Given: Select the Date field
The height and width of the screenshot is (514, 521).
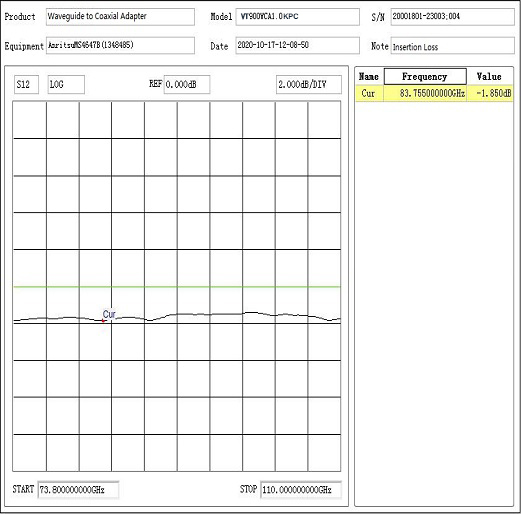Looking at the screenshot, I should (x=298, y=45).
